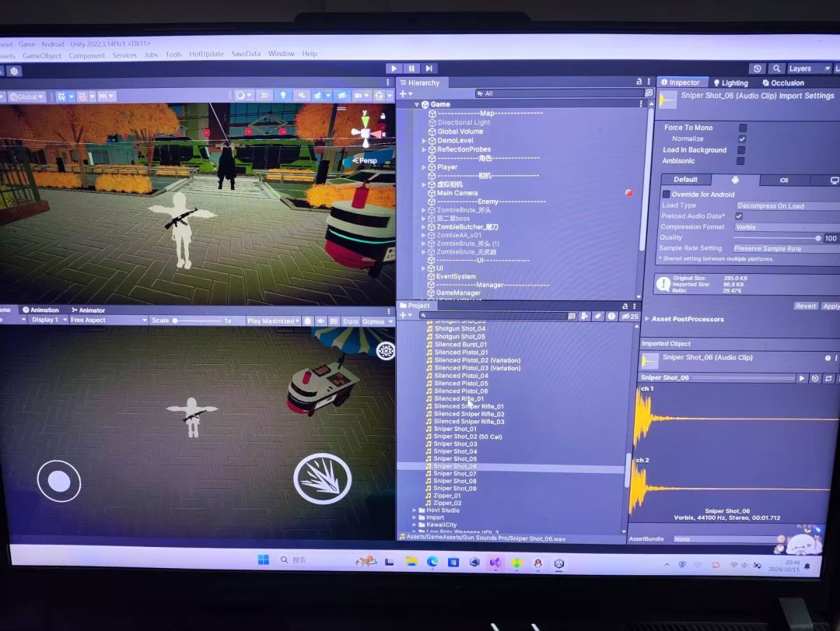Open the Layers dropdown
Screen dimensions: 840x631
pos(809,68)
